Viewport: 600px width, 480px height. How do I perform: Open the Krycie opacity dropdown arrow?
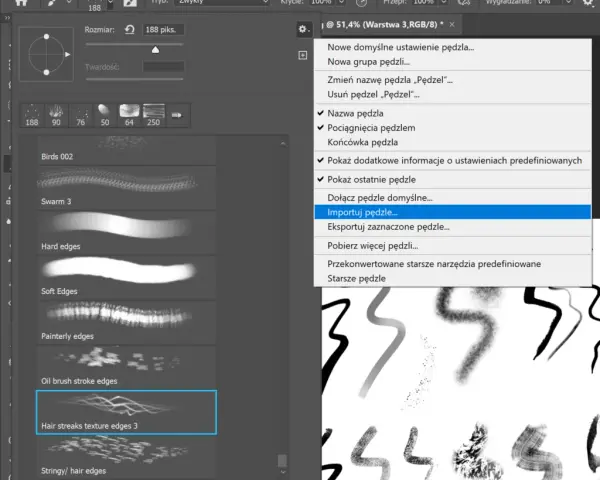342,2
